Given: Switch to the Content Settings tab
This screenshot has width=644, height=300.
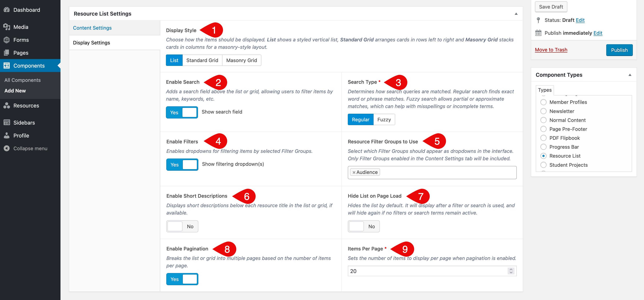Looking at the screenshot, I should [92, 28].
